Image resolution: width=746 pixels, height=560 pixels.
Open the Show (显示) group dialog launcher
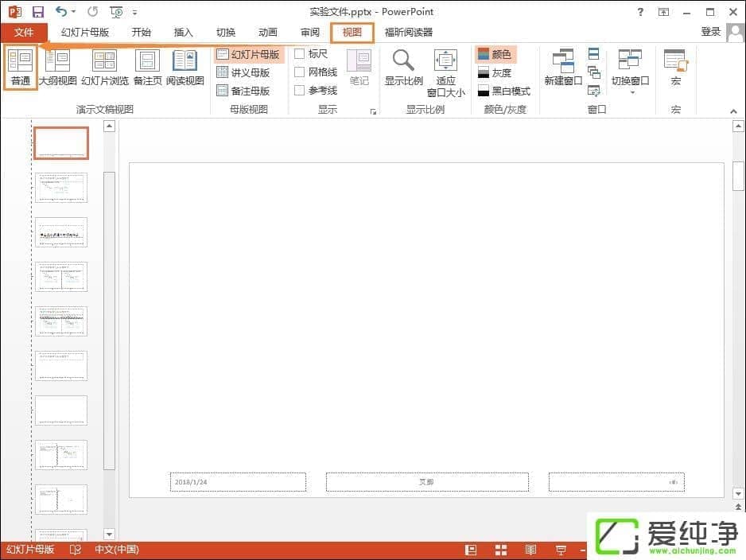(373, 112)
